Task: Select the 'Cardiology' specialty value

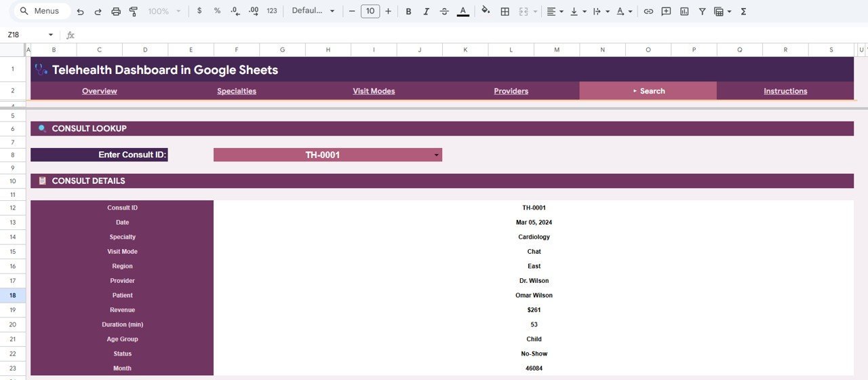Action: 534,237
